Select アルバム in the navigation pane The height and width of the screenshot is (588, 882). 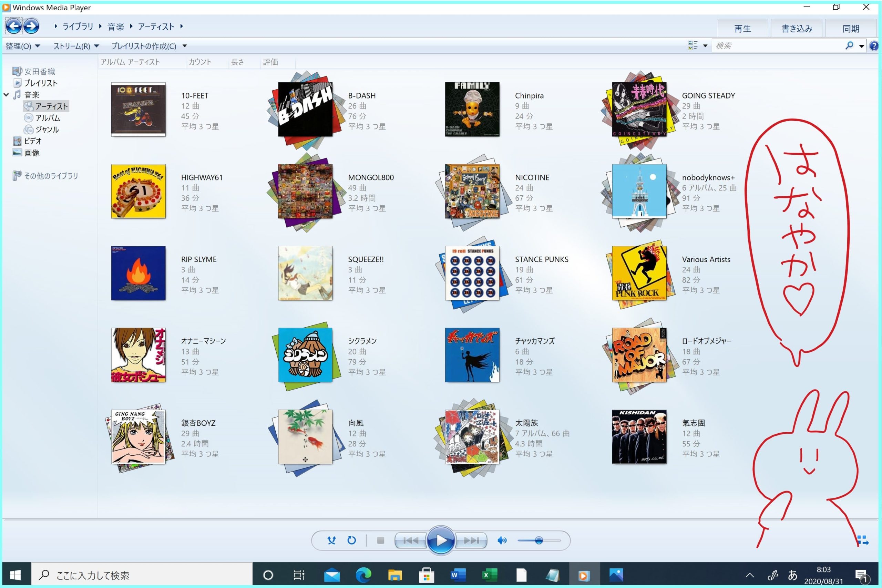coord(48,118)
